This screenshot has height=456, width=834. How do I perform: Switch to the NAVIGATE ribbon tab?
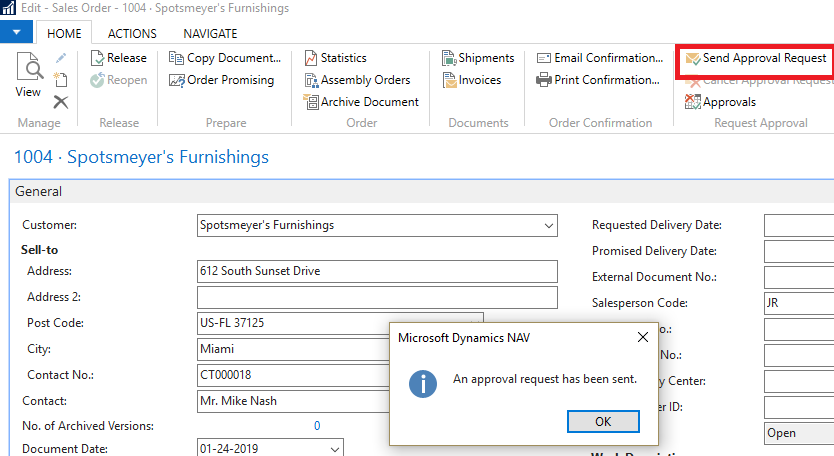[x=210, y=34]
